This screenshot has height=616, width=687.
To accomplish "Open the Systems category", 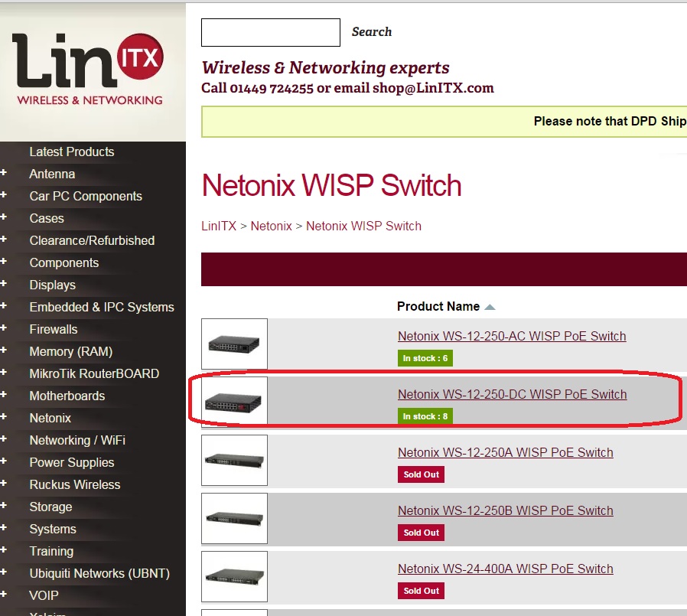I will point(53,530).
